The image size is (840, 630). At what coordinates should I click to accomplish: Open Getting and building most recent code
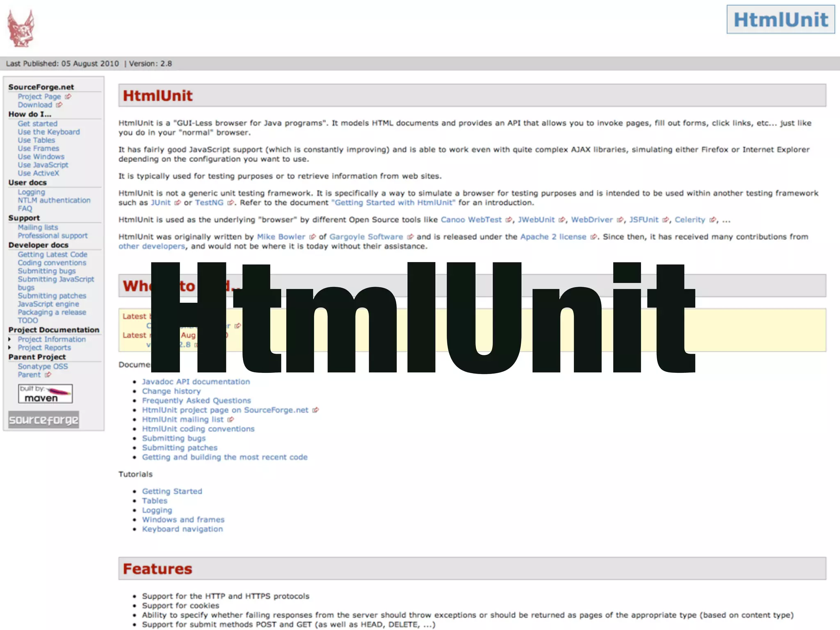225,457
